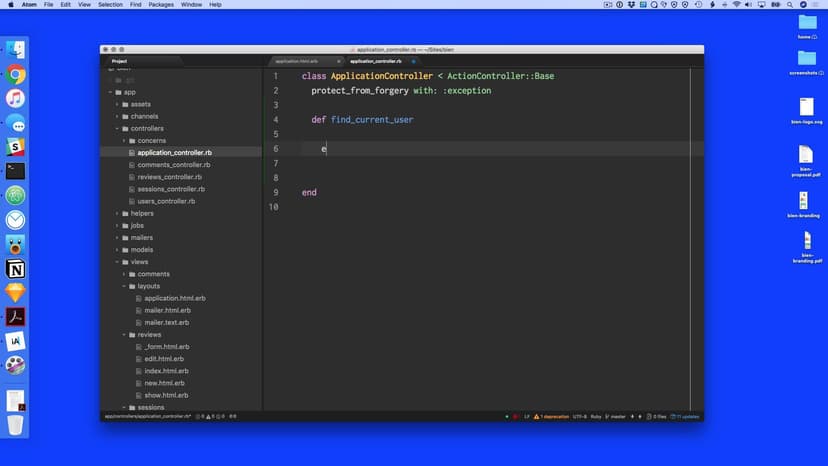Open the Ruby grammar selector

pyautogui.click(x=596, y=416)
